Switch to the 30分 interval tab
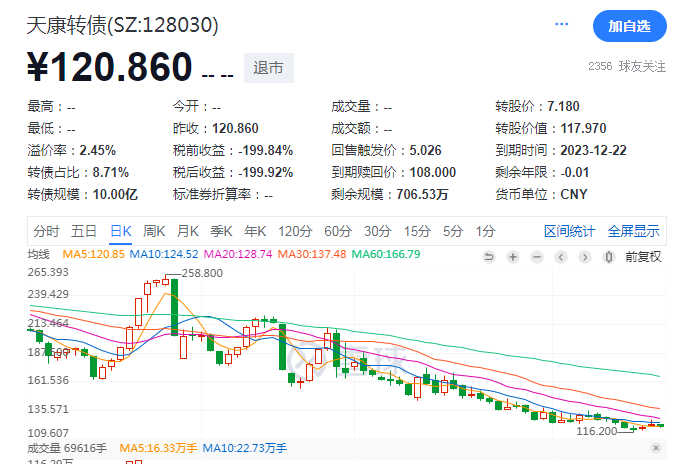The width and height of the screenshot is (687, 464). pos(377,231)
